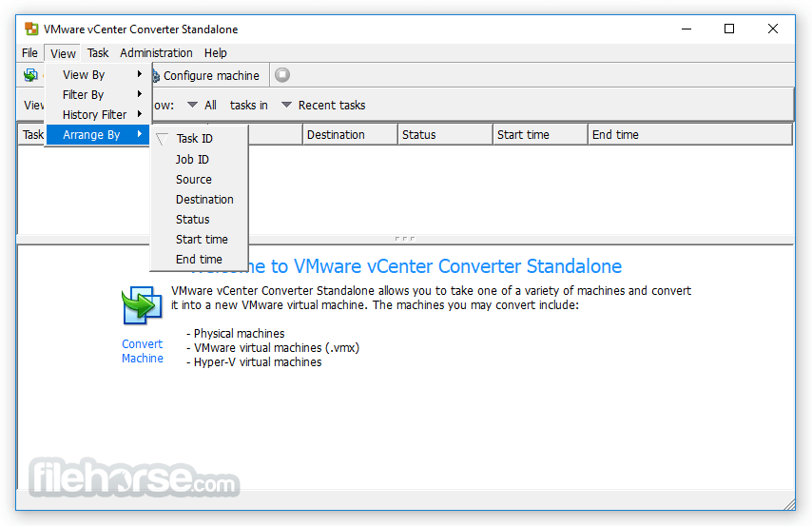Click the large Convert Machine arrow icon
This screenshot has width=812, height=526.
click(x=141, y=305)
